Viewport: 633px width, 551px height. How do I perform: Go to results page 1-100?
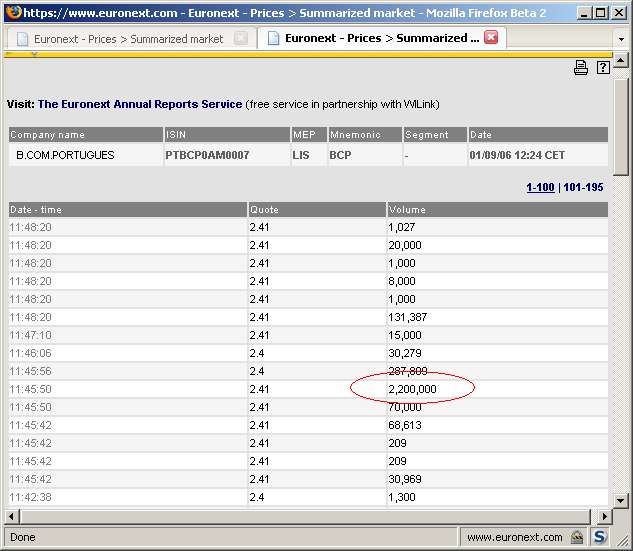540,187
